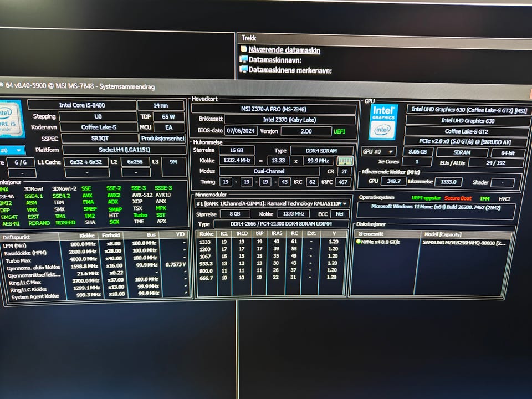Click the 1332.4 MHz memory clock field
Screen dimensions: 532x399
click(237, 161)
